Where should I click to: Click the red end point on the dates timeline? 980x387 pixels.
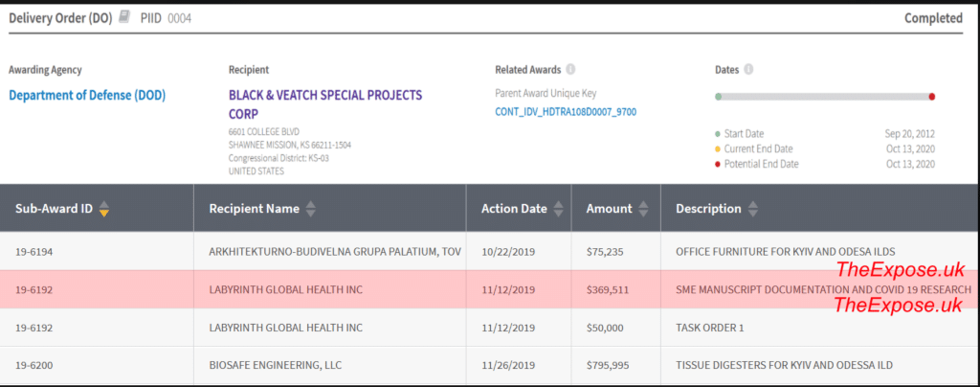tap(932, 97)
